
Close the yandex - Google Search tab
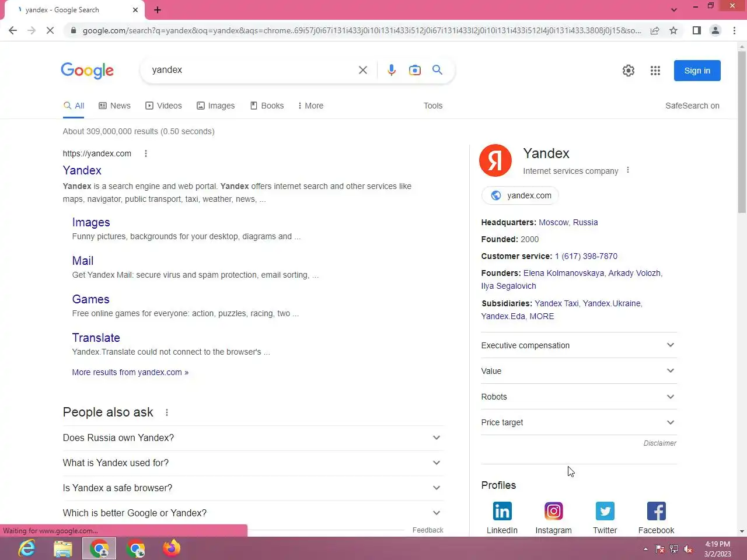(x=135, y=10)
